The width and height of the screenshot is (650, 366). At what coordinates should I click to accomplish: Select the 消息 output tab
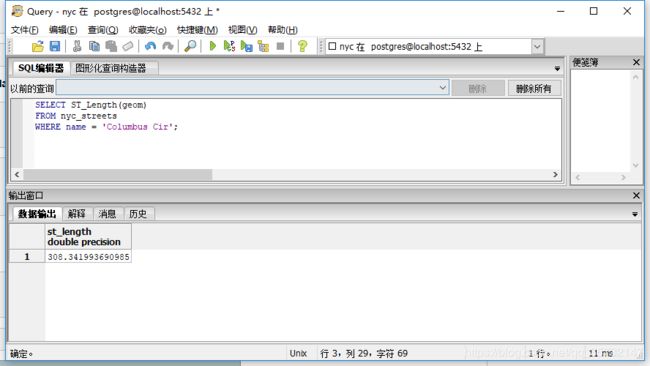click(107, 214)
